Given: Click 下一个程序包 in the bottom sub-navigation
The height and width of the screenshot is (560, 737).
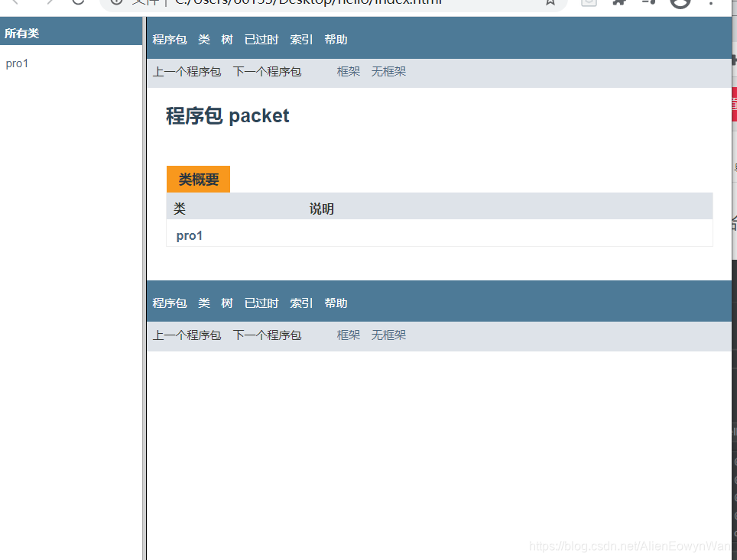Looking at the screenshot, I should pyautogui.click(x=267, y=335).
